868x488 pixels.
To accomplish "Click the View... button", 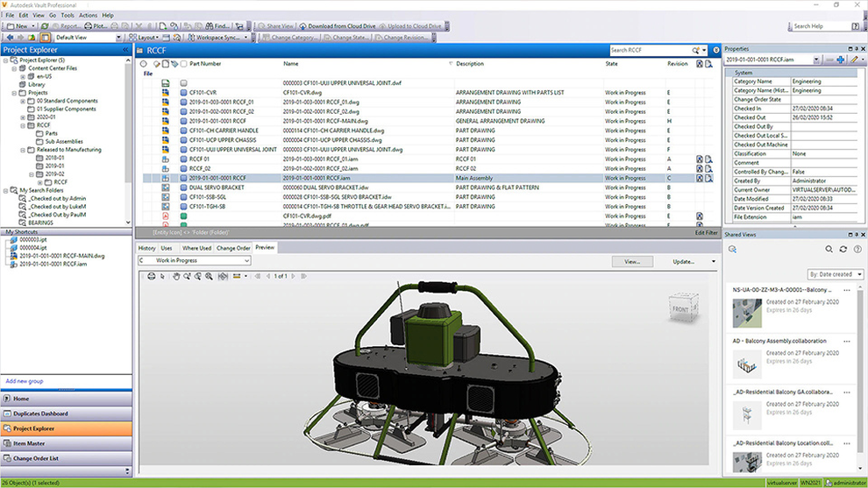I will click(632, 262).
